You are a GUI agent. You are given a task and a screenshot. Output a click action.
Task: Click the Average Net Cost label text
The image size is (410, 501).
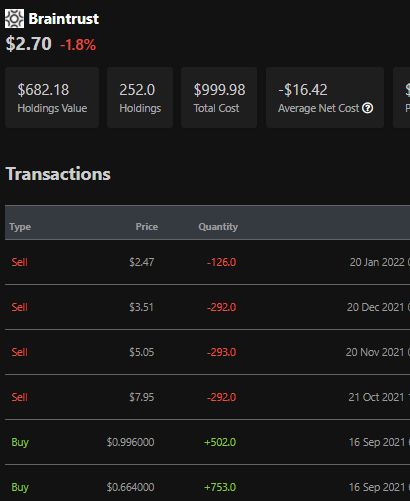[x=319, y=108]
